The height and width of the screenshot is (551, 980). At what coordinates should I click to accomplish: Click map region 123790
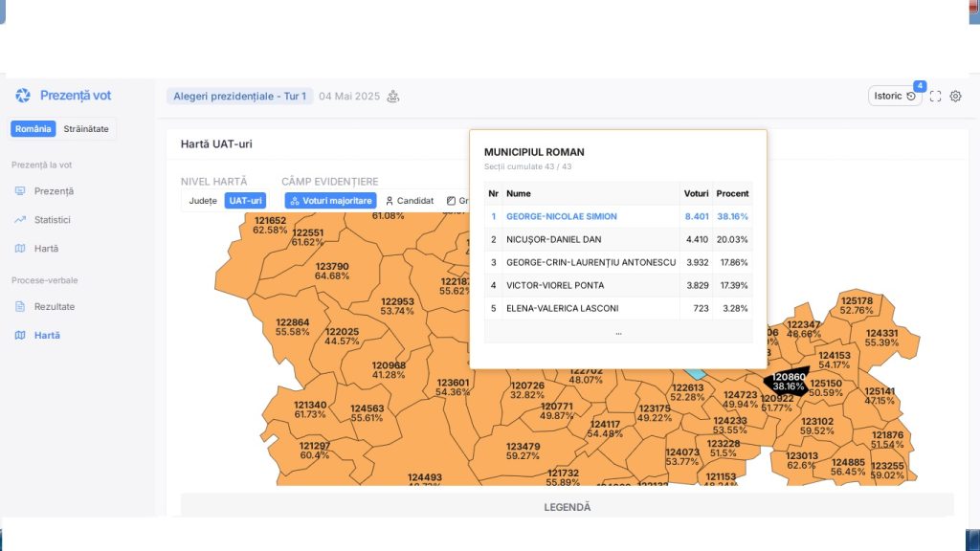click(x=332, y=271)
